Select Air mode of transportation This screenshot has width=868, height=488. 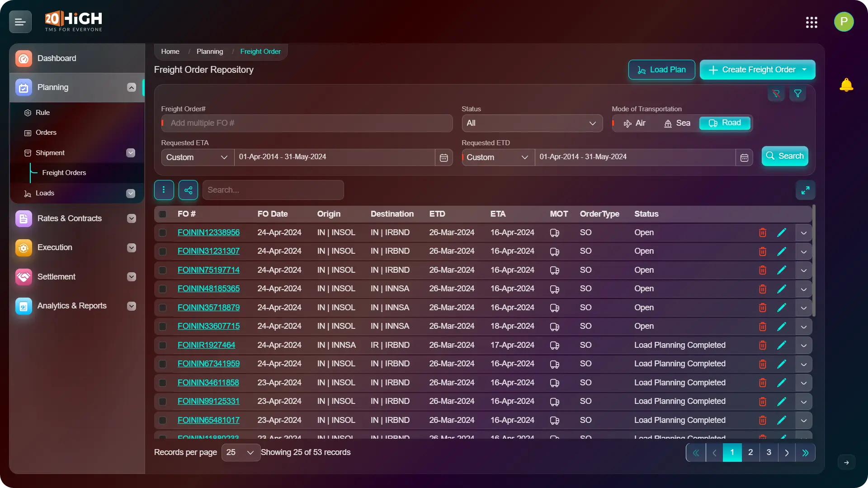point(635,123)
